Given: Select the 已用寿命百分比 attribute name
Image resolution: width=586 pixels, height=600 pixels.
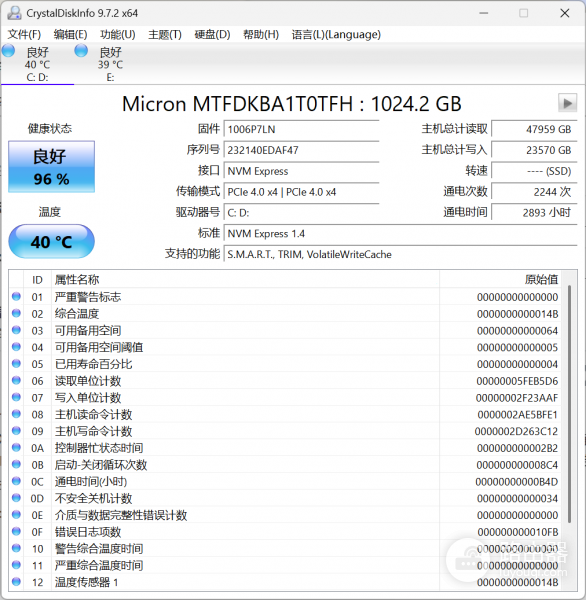Looking at the screenshot, I should (93, 364).
